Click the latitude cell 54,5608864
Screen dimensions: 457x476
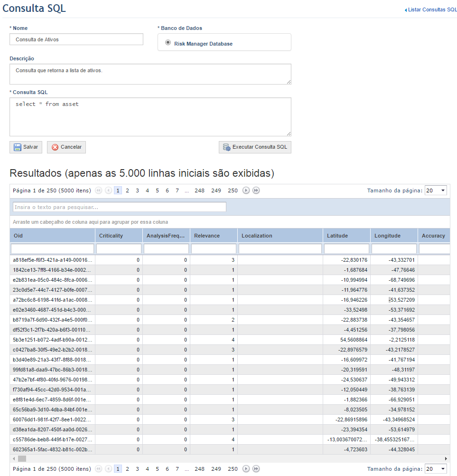click(x=346, y=340)
